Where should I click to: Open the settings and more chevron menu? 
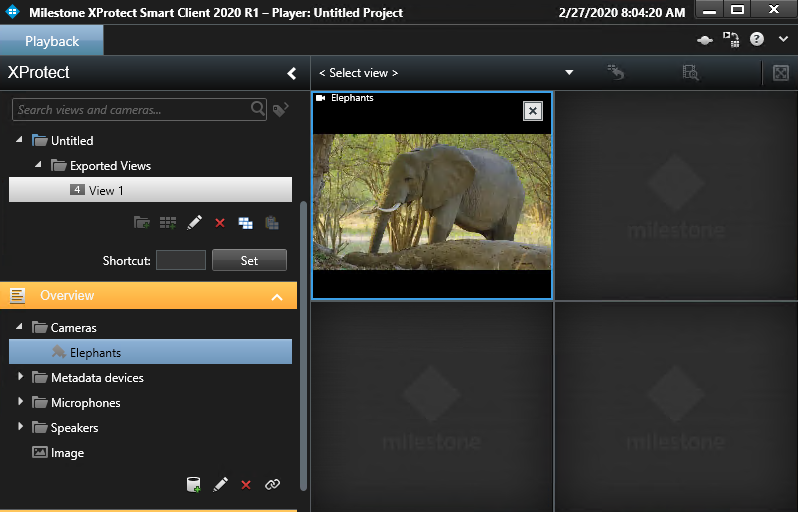coord(783,39)
